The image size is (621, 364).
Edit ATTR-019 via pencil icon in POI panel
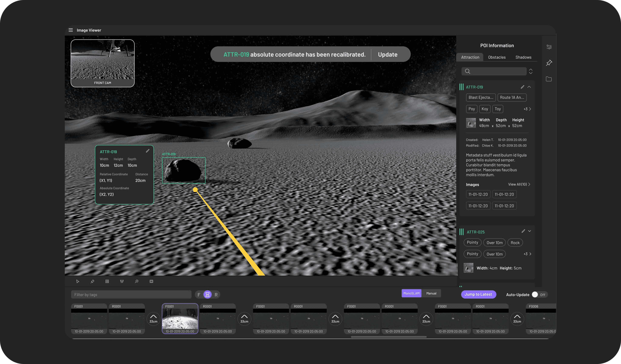pyautogui.click(x=522, y=87)
